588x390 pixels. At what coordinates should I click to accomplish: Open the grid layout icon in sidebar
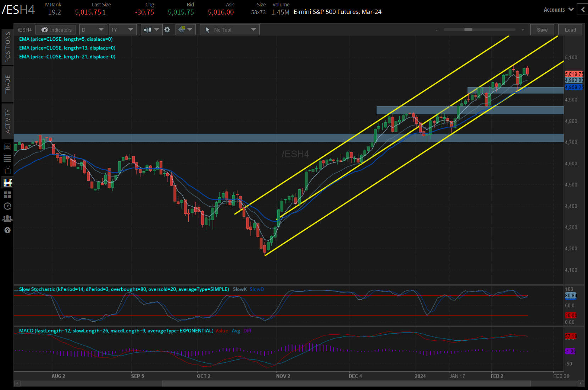tap(7, 194)
